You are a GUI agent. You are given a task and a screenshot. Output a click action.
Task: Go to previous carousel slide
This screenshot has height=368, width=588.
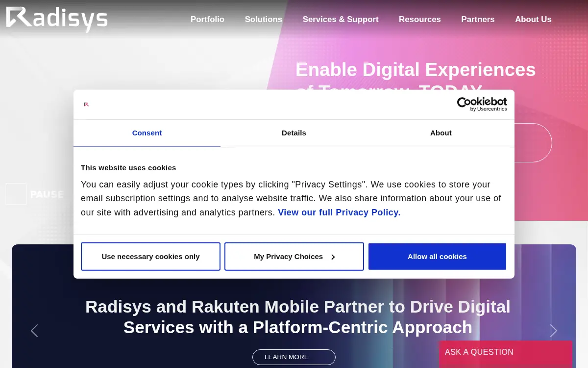coord(34,331)
